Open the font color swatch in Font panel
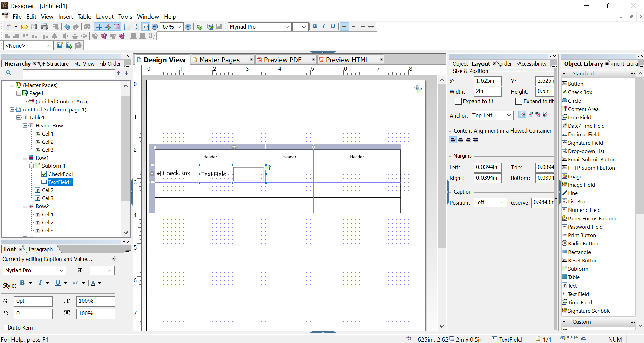 coord(94,283)
